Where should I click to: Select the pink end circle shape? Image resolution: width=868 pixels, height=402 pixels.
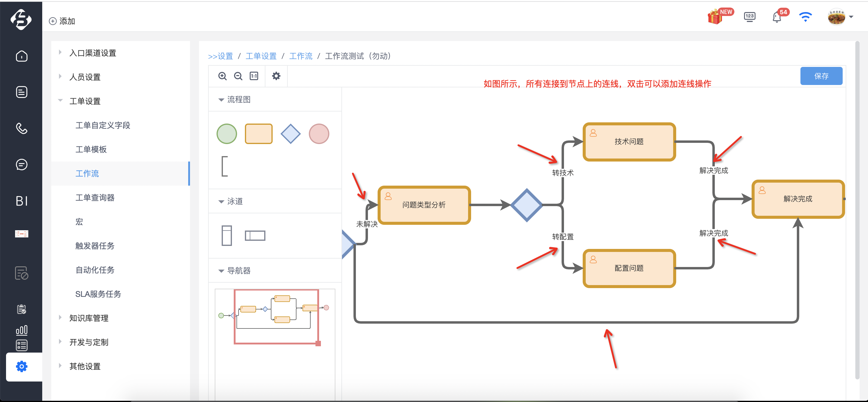pos(319,134)
